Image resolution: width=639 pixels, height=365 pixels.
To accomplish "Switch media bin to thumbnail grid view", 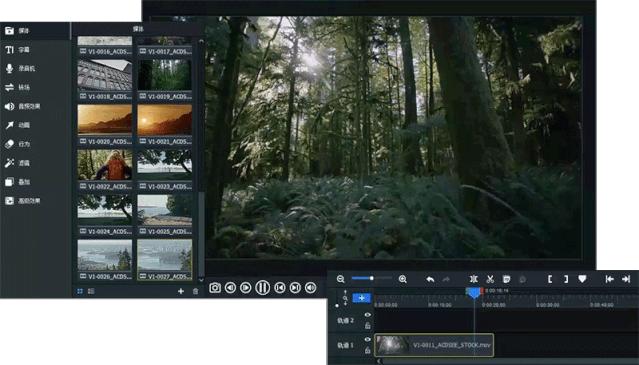I will click(80, 291).
